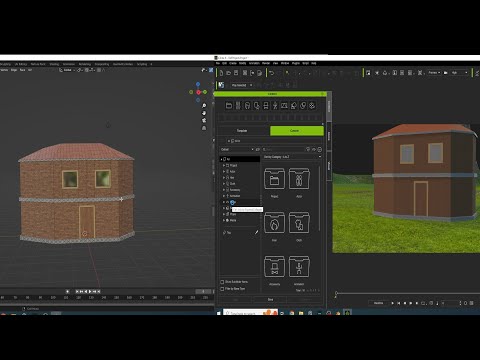This screenshot has height=360, width=480.
Task: Click the preview camera icon in iClone toolbar
Action: coord(368,73)
